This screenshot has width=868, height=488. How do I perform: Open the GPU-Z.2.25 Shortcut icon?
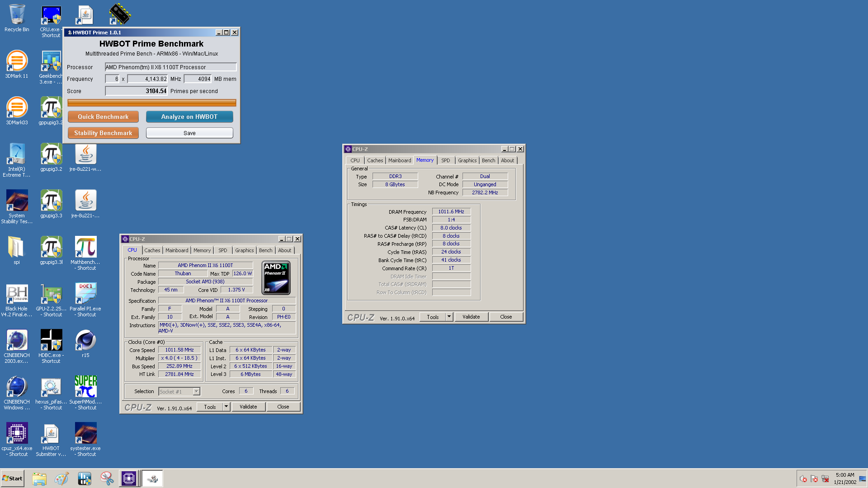point(51,300)
